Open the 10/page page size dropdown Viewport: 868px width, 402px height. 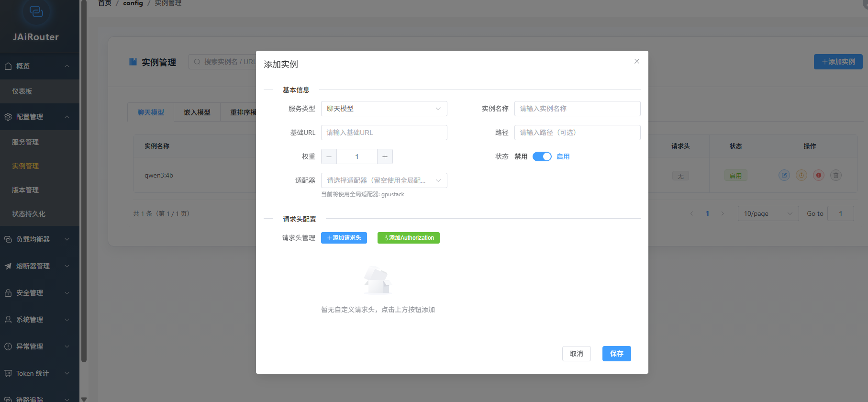[768, 213]
